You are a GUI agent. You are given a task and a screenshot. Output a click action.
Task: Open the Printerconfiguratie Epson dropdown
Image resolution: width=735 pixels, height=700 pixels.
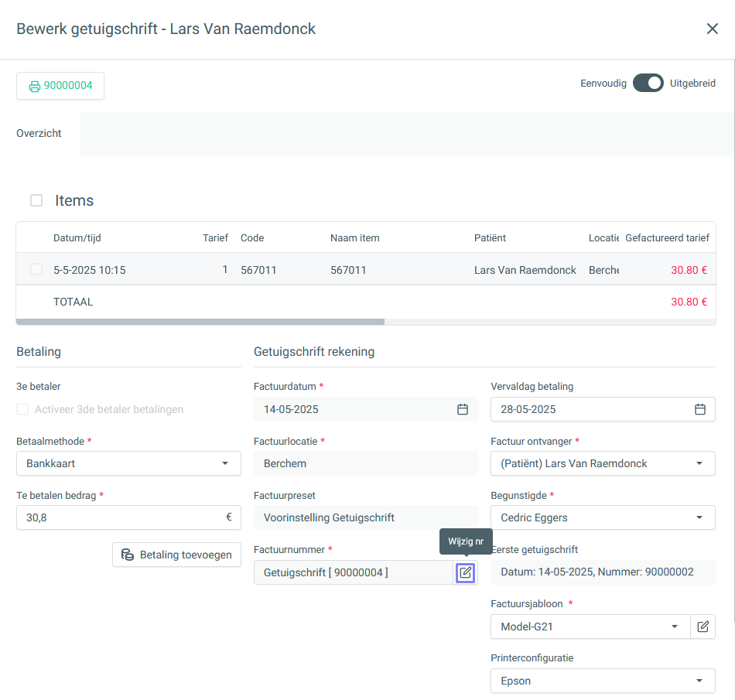(699, 681)
